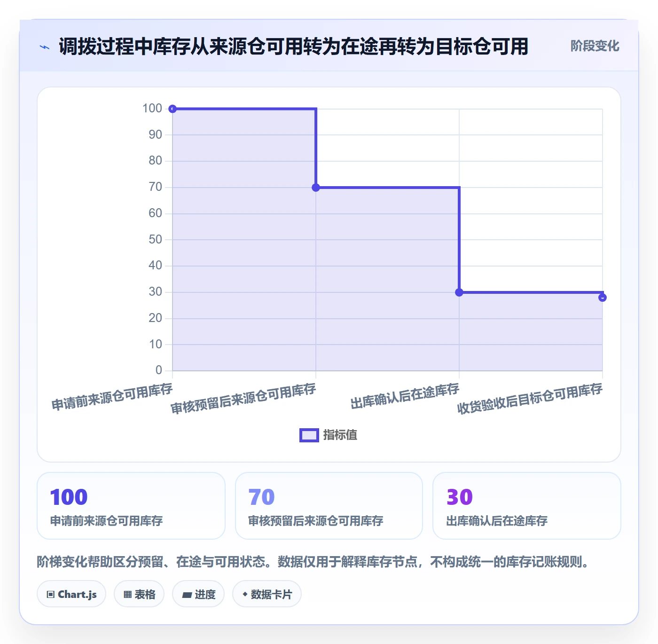Click the x-axis label 收货验收后目标仓可用库存
The height and width of the screenshot is (644, 658).
[x=530, y=399]
